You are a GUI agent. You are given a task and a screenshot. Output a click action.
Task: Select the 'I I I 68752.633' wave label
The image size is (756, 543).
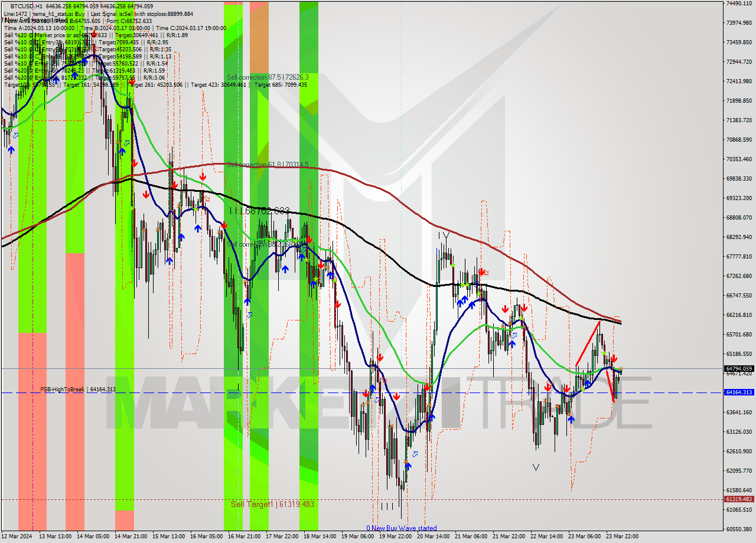(259, 210)
